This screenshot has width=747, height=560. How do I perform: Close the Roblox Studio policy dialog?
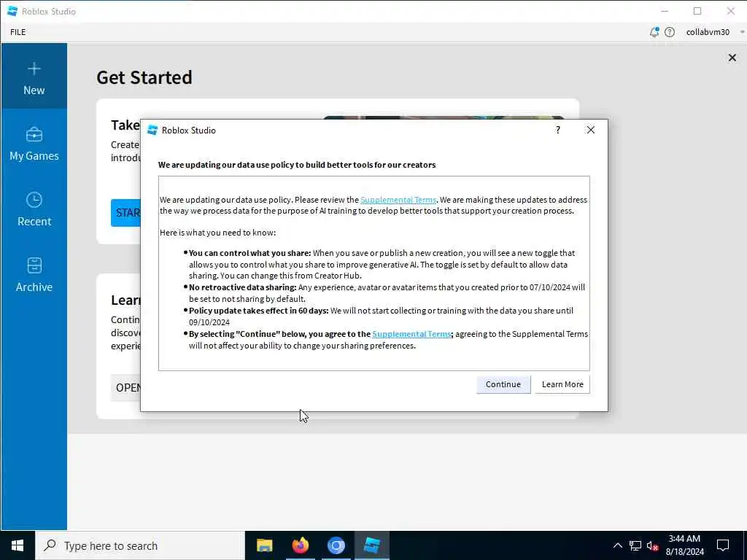(x=590, y=130)
